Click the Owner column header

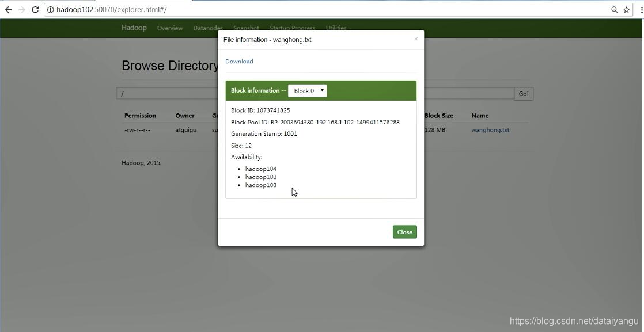click(x=185, y=116)
